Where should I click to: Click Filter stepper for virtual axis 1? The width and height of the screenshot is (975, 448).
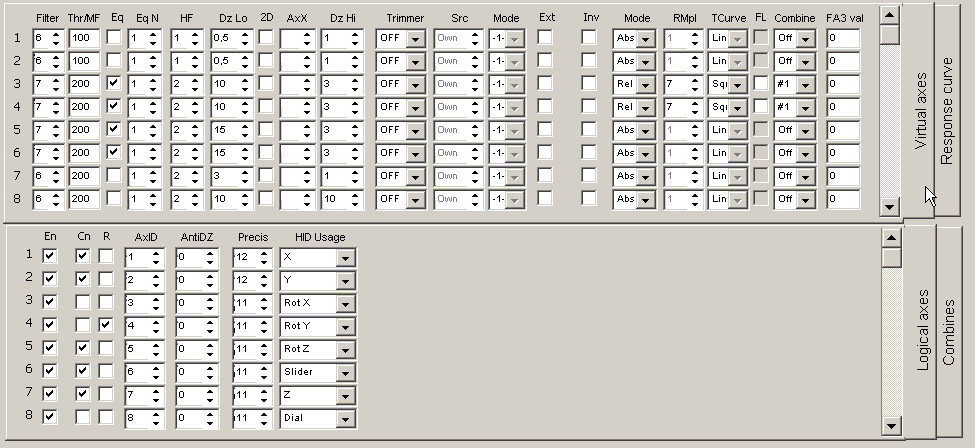coord(57,39)
